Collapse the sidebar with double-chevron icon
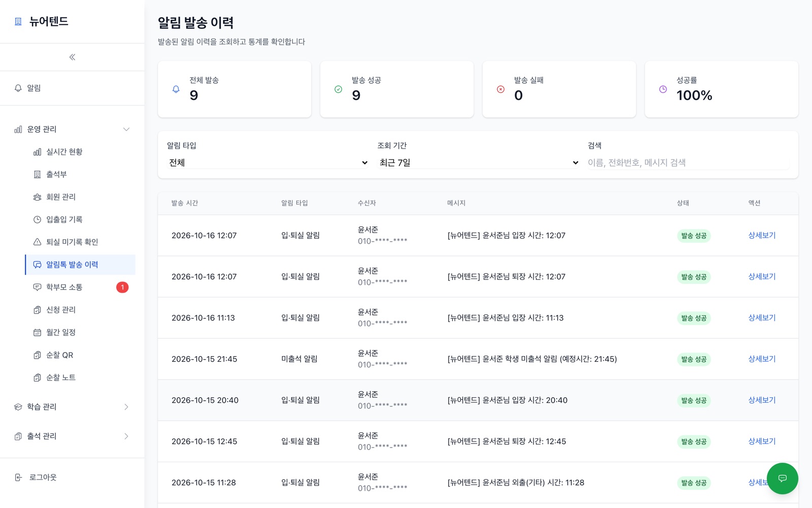The height and width of the screenshot is (508, 812). pos(72,57)
